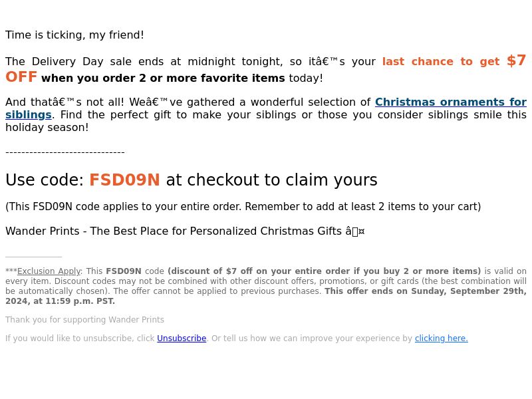Click the orange 'last chance to get' text
This screenshot has width=532, height=399.
(441, 61)
